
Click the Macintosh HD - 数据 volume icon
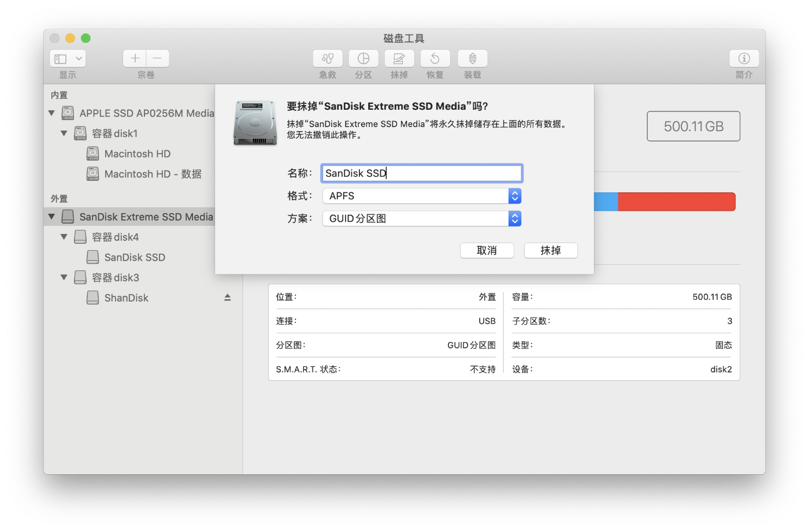tap(92, 174)
